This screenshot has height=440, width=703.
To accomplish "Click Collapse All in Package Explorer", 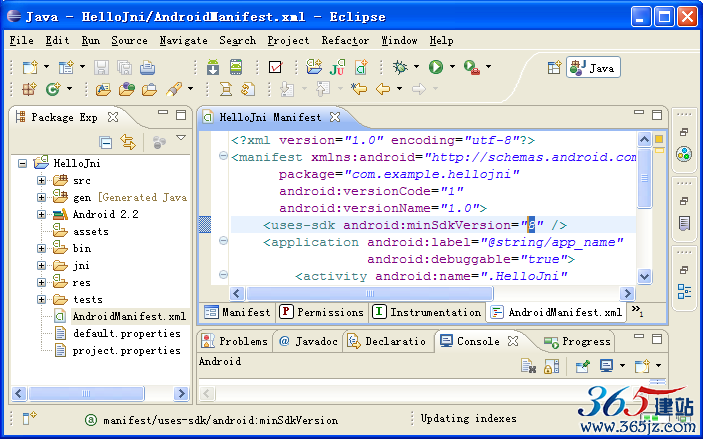I will click(x=106, y=143).
